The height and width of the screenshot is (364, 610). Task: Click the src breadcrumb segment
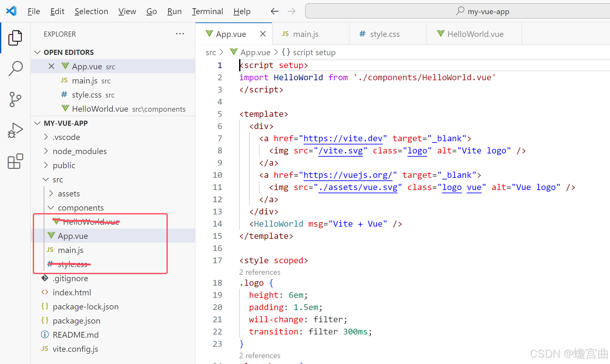click(211, 52)
